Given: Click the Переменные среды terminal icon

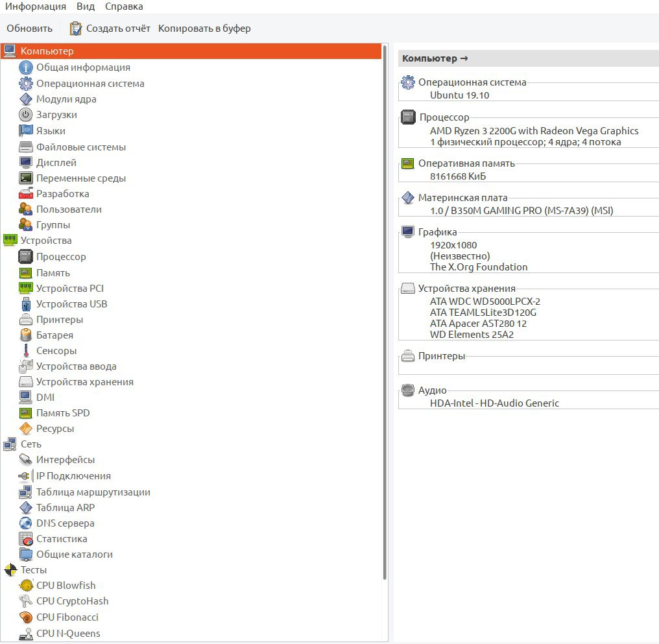Looking at the screenshot, I should pyautogui.click(x=26, y=178).
